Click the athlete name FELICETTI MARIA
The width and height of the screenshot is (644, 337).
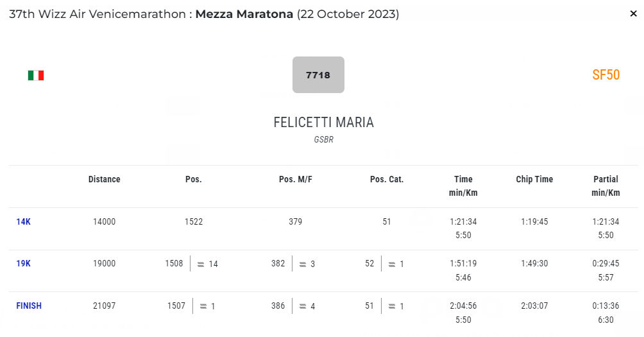tap(323, 123)
